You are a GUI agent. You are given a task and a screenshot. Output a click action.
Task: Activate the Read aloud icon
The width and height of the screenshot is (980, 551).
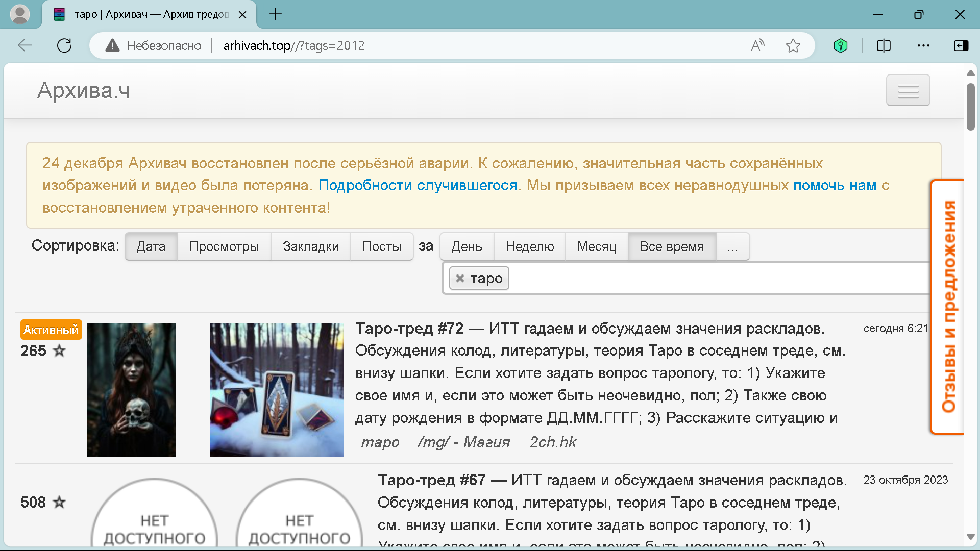[758, 45]
